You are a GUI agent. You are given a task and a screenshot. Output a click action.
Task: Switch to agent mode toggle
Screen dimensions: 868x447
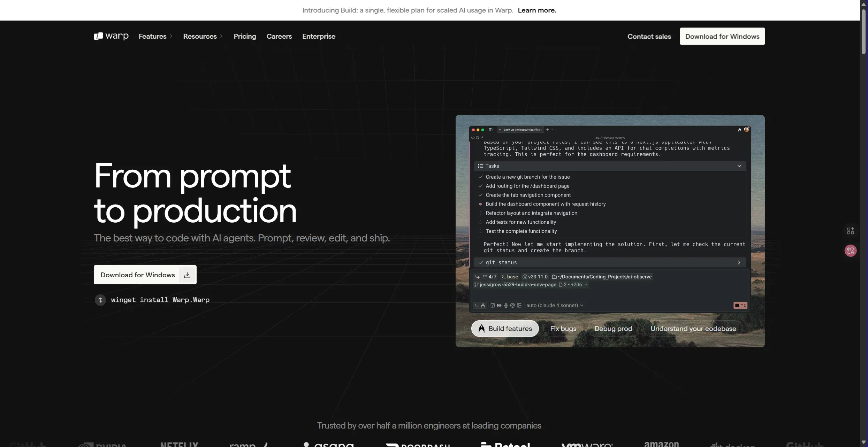pyautogui.click(x=483, y=306)
